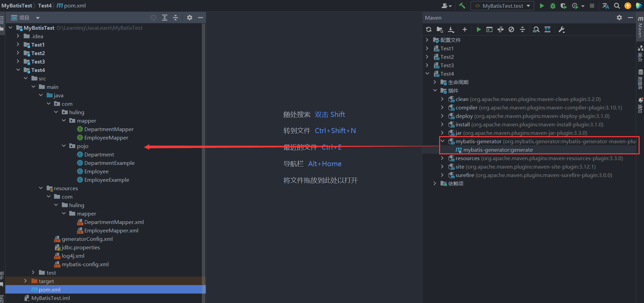Screen dimensions: 644x303
Task: Open the database side tab
Action: [640, 79]
